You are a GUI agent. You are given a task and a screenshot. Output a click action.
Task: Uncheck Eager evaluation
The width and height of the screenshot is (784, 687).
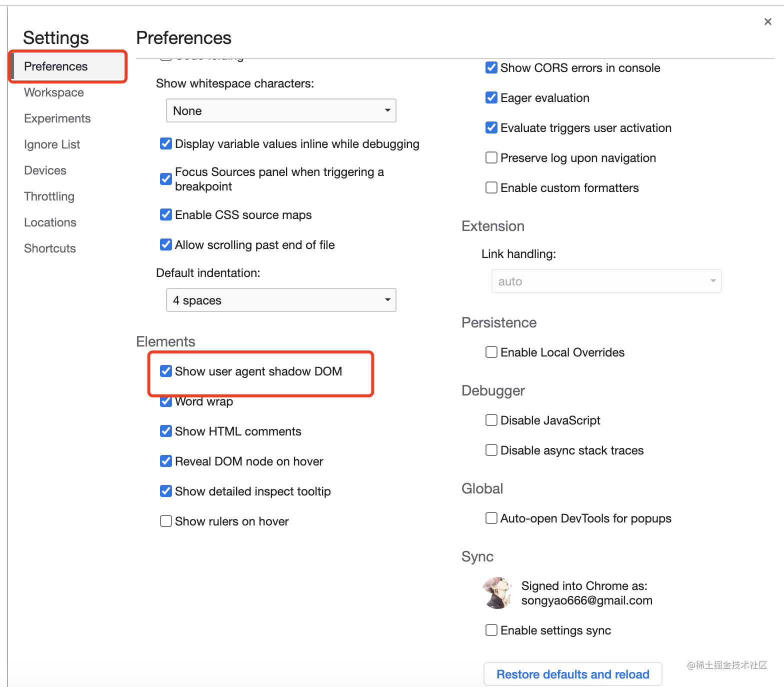tap(491, 98)
